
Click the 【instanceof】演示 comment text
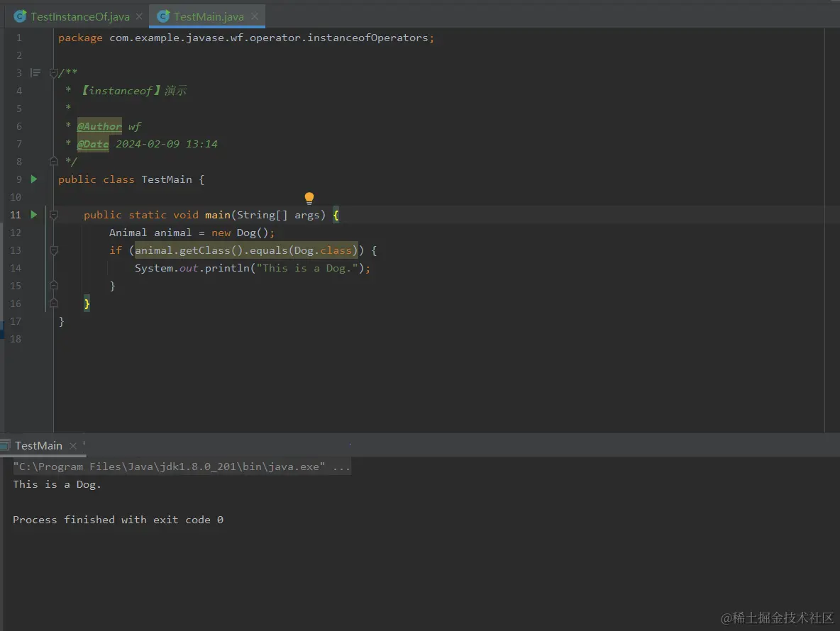tap(133, 91)
